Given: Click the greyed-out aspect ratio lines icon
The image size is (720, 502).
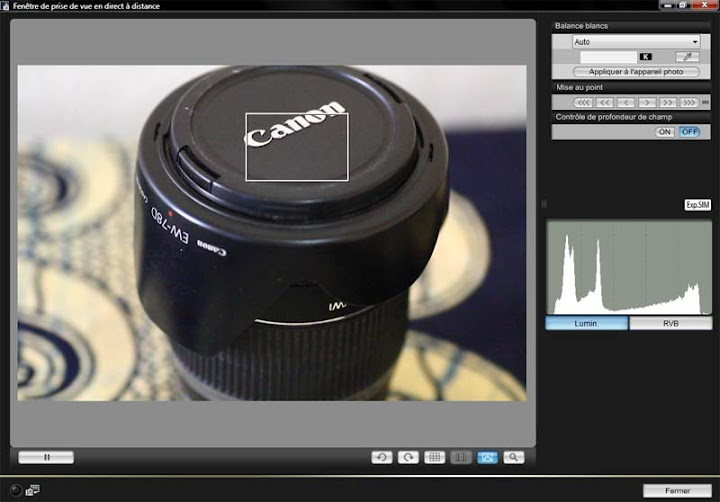Looking at the screenshot, I should 461,457.
